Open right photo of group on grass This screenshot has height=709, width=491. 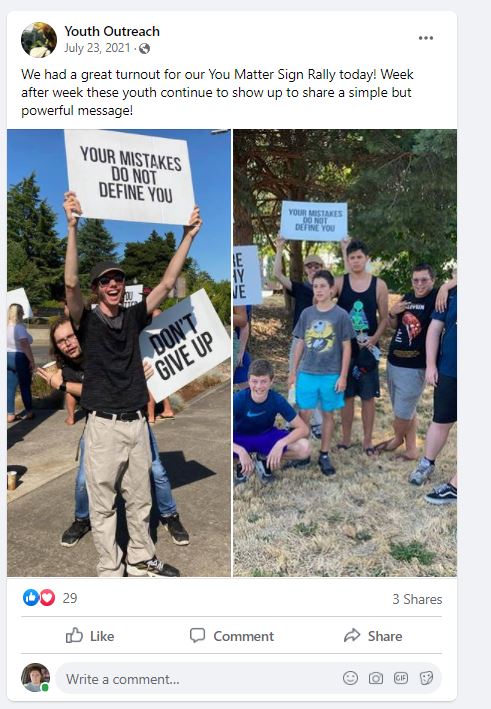(x=345, y=353)
